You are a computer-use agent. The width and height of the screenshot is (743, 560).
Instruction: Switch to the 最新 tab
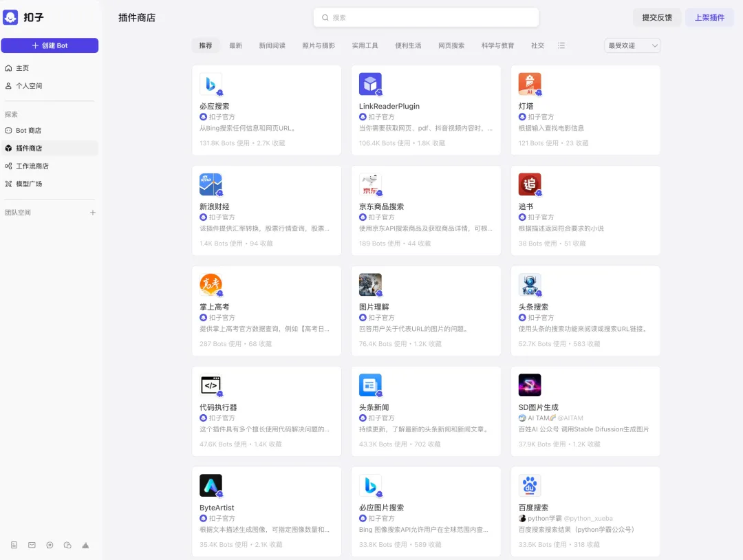pyautogui.click(x=235, y=45)
